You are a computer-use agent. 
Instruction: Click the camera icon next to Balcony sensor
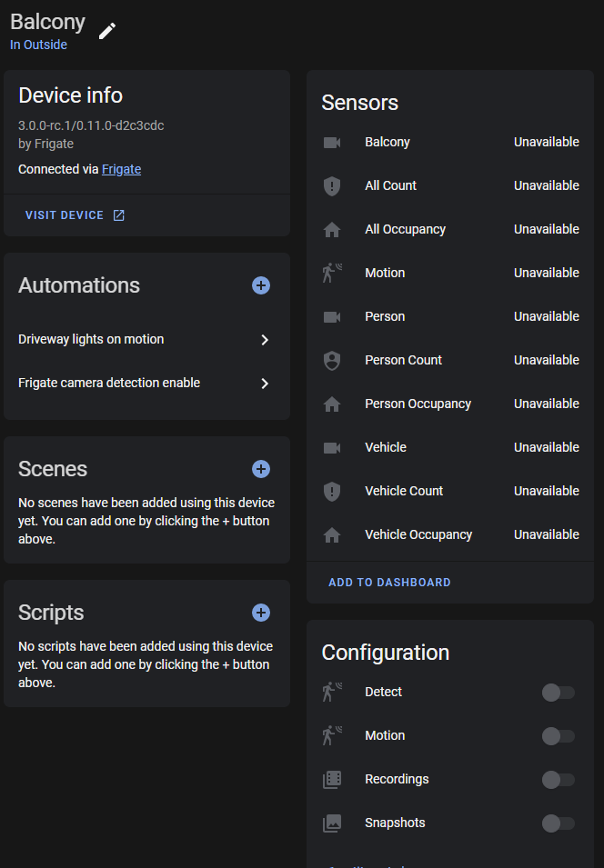click(x=332, y=143)
